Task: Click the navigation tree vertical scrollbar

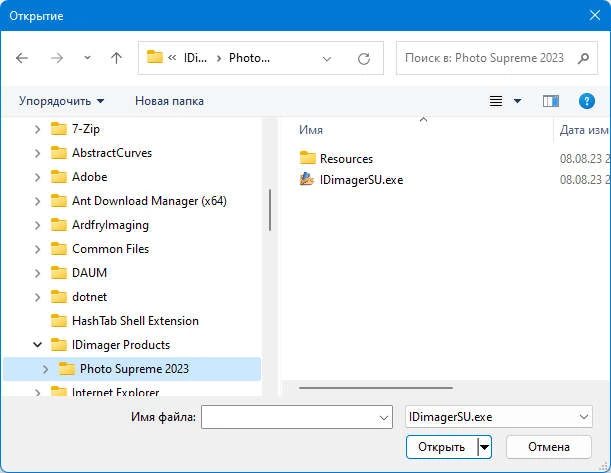Action: pos(270,210)
